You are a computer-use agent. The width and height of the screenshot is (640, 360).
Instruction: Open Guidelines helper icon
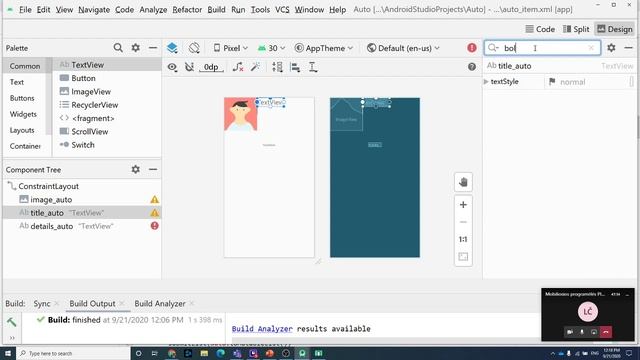click(313, 67)
